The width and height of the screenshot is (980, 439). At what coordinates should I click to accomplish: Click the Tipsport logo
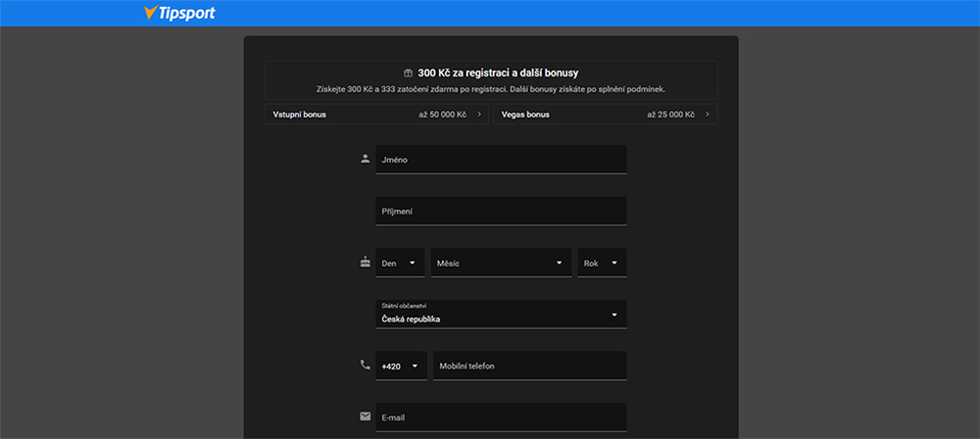(178, 14)
